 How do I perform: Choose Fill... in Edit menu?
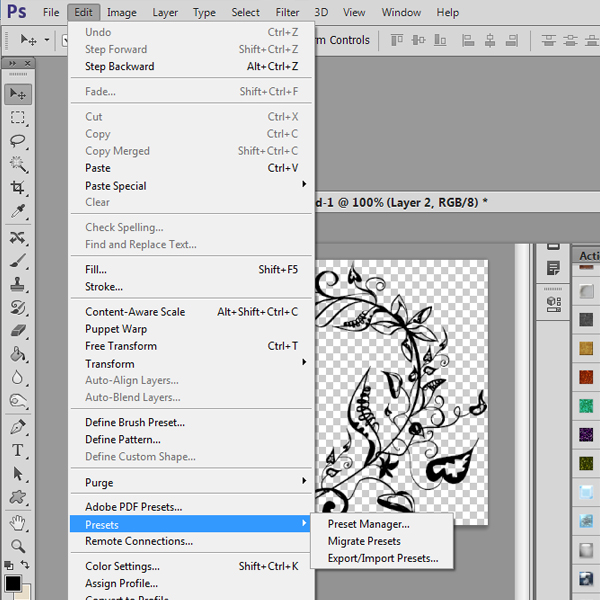coord(191,270)
